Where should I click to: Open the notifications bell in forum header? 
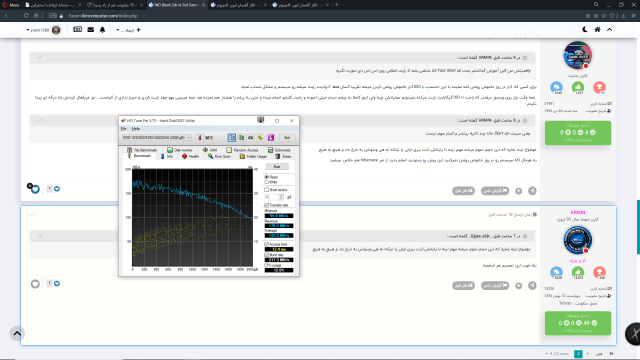click(x=102, y=30)
